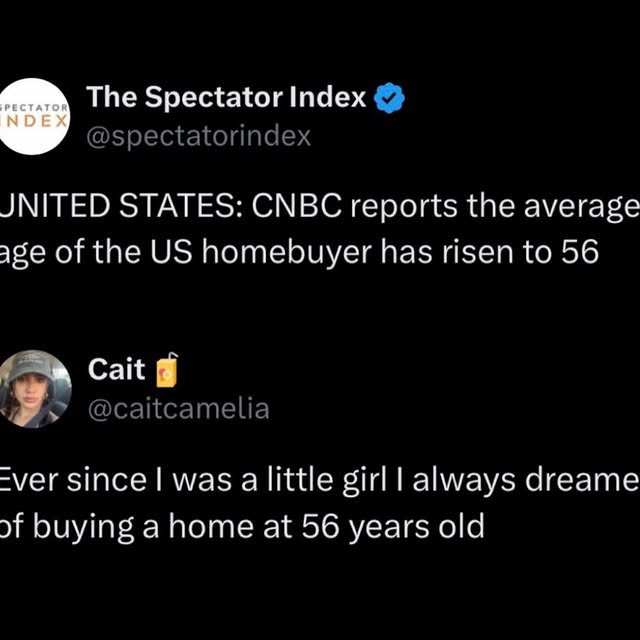Open Cait's profile photo
640x640 pixels.
tap(36, 388)
